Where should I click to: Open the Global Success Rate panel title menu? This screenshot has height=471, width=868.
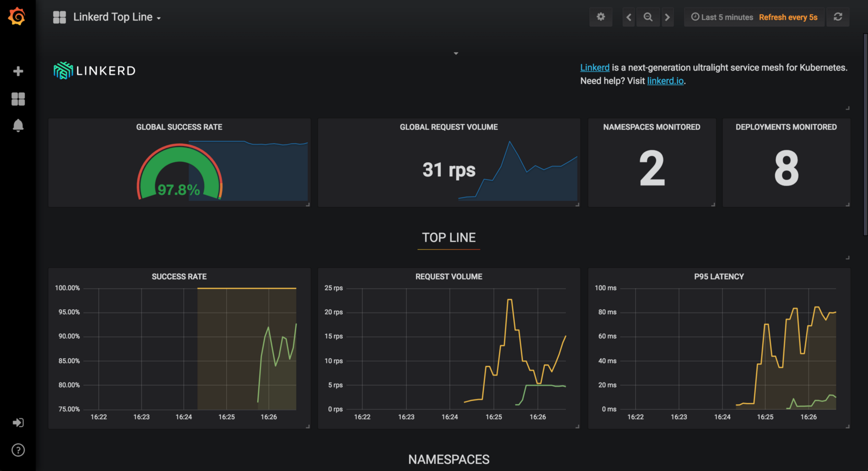pyautogui.click(x=179, y=127)
